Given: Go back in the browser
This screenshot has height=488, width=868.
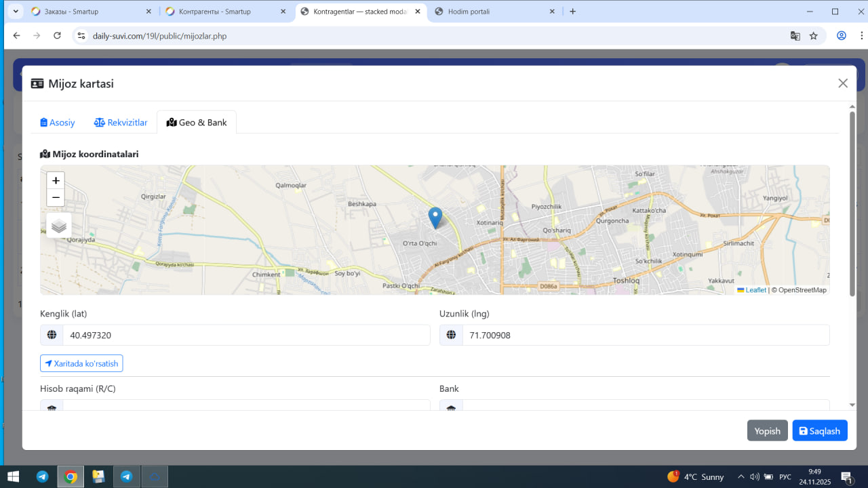Looking at the screenshot, I should pyautogui.click(x=17, y=36).
